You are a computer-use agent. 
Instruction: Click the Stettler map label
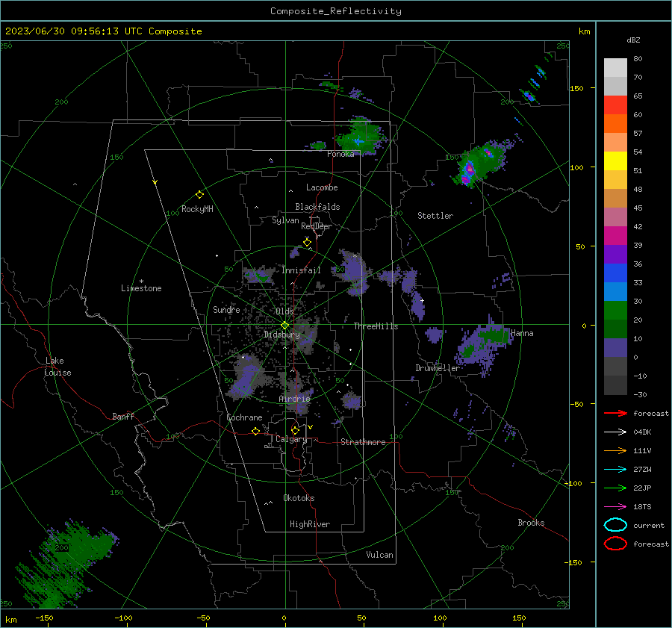point(435,216)
